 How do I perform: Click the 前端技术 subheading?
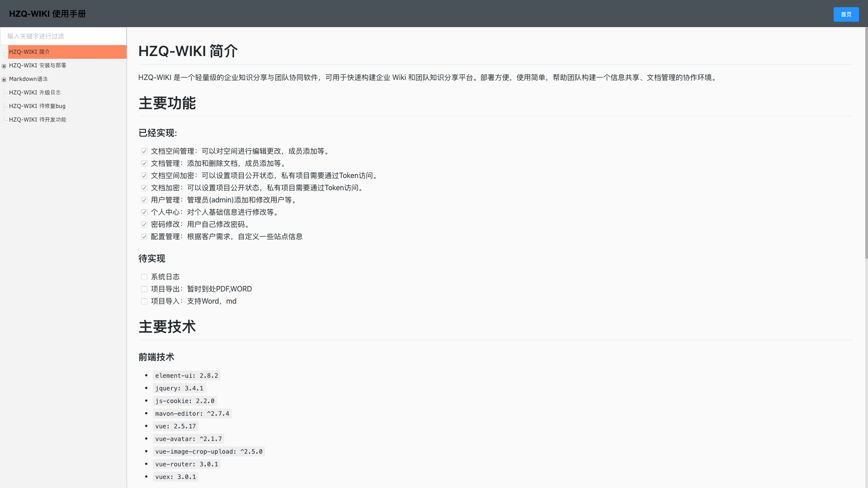(x=156, y=357)
